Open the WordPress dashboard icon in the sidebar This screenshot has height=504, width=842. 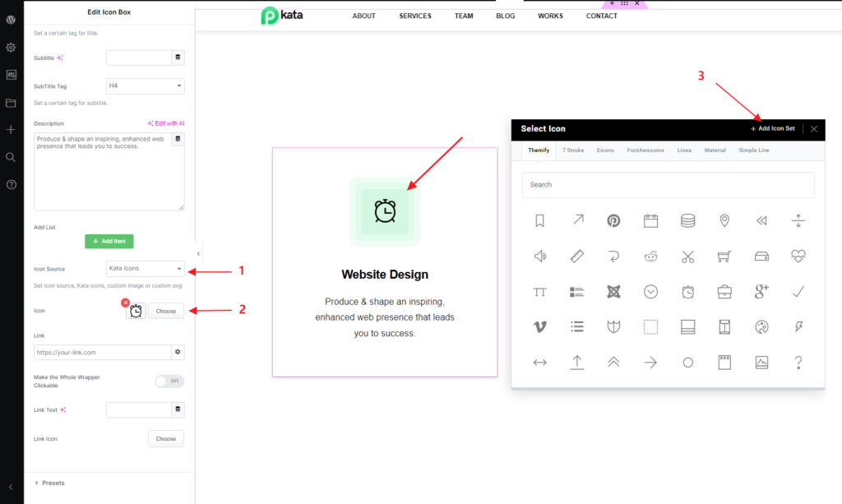tap(10, 20)
